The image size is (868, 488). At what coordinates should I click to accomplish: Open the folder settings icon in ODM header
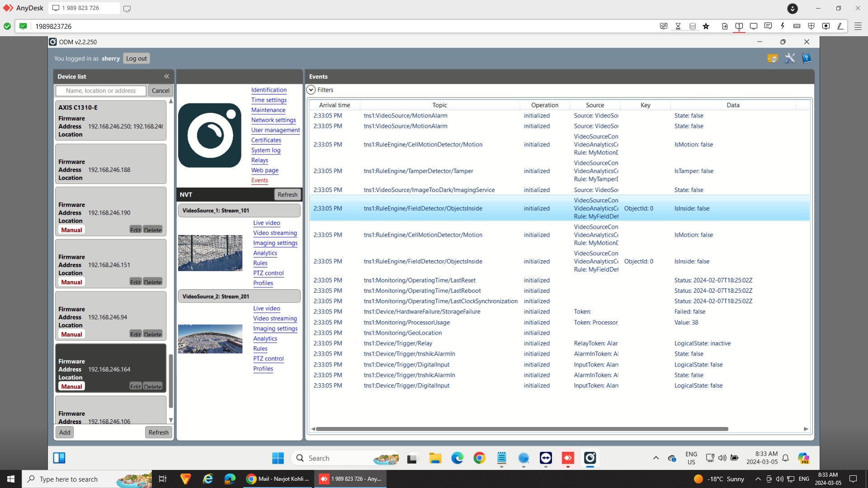pos(772,58)
